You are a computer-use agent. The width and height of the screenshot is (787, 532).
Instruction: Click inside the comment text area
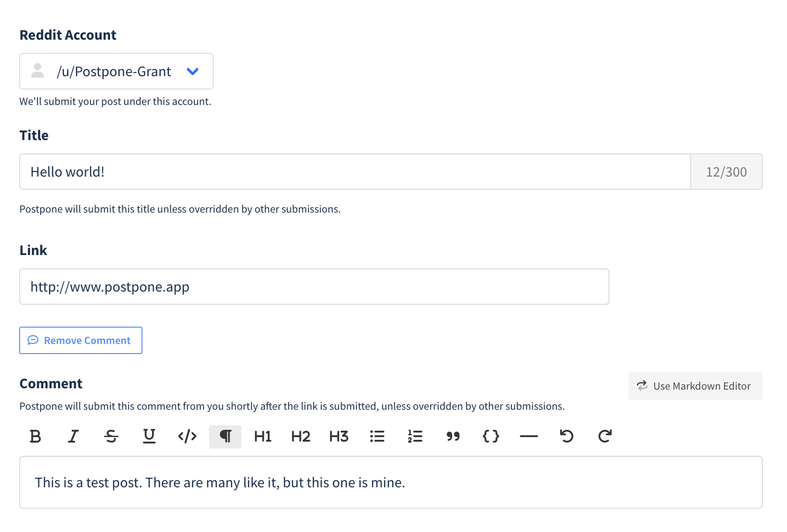click(391, 482)
